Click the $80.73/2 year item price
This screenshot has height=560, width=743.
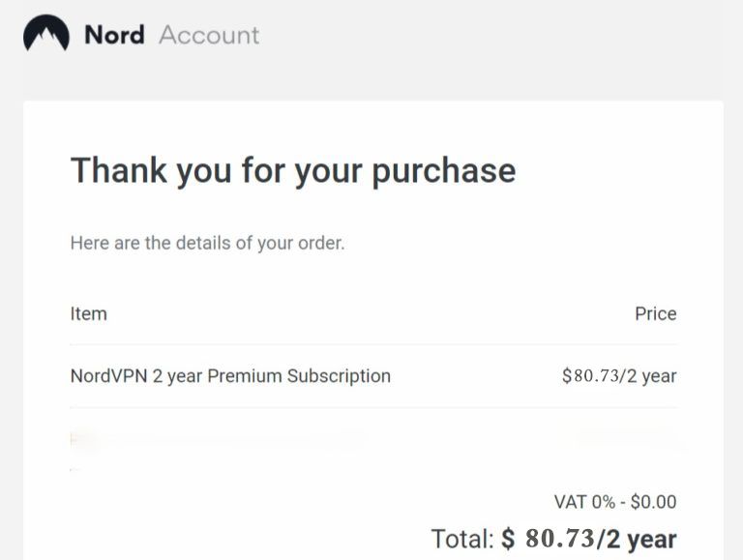click(619, 375)
